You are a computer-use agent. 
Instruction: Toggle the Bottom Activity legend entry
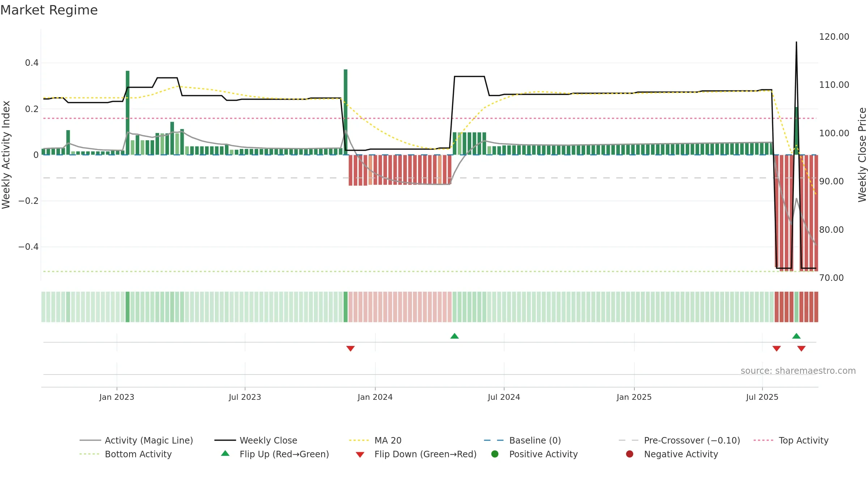125,454
